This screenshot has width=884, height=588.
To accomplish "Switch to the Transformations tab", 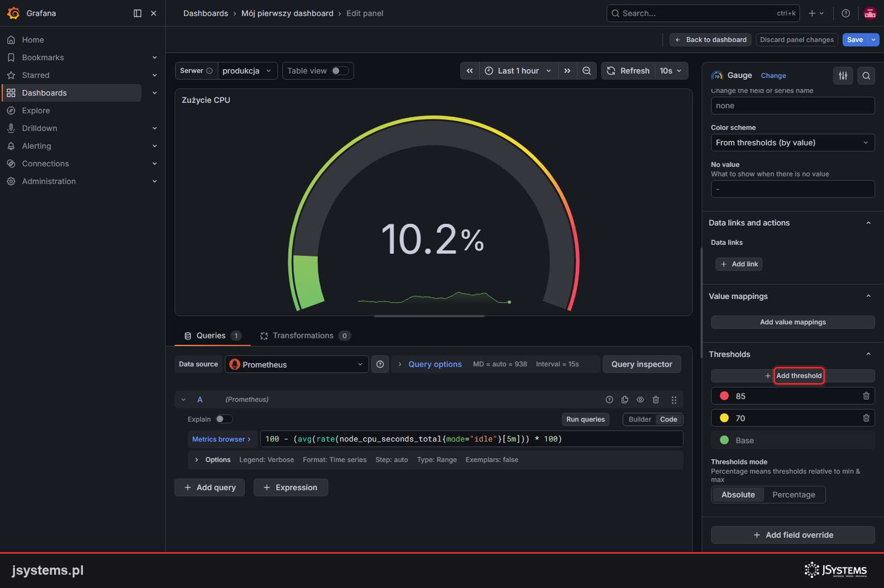I will coord(306,335).
